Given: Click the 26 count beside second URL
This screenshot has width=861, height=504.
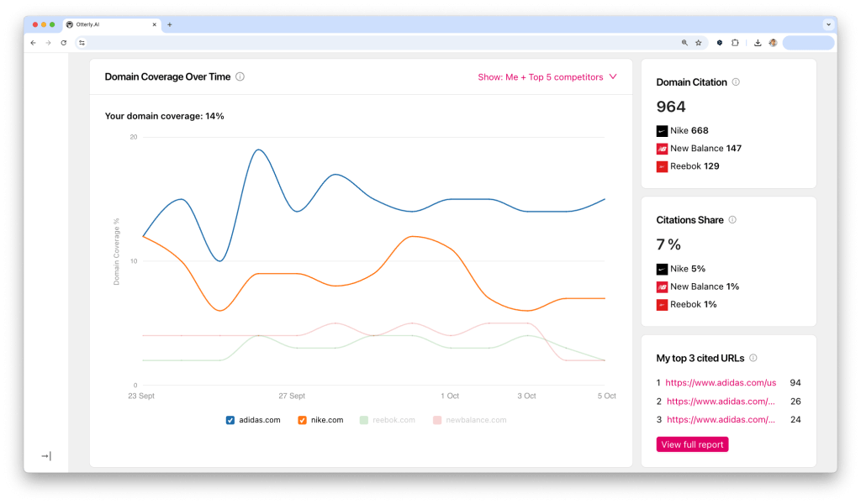Looking at the screenshot, I should click(795, 402).
